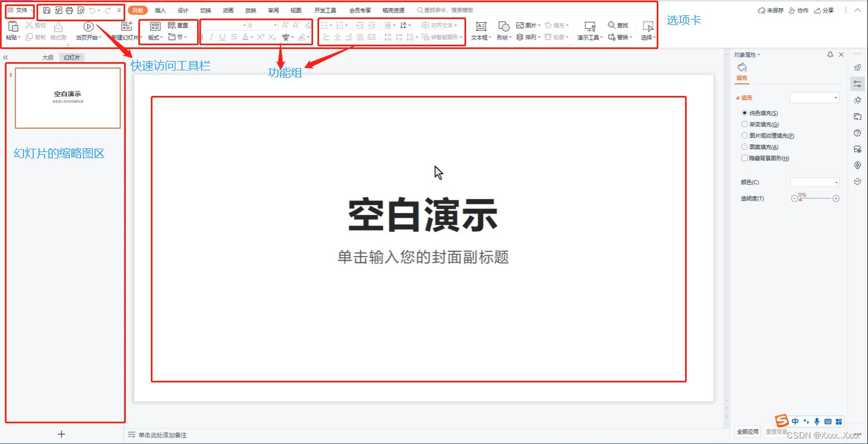Switch to the Insert (插入) tab
868x444 pixels.
[x=160, y=10]
